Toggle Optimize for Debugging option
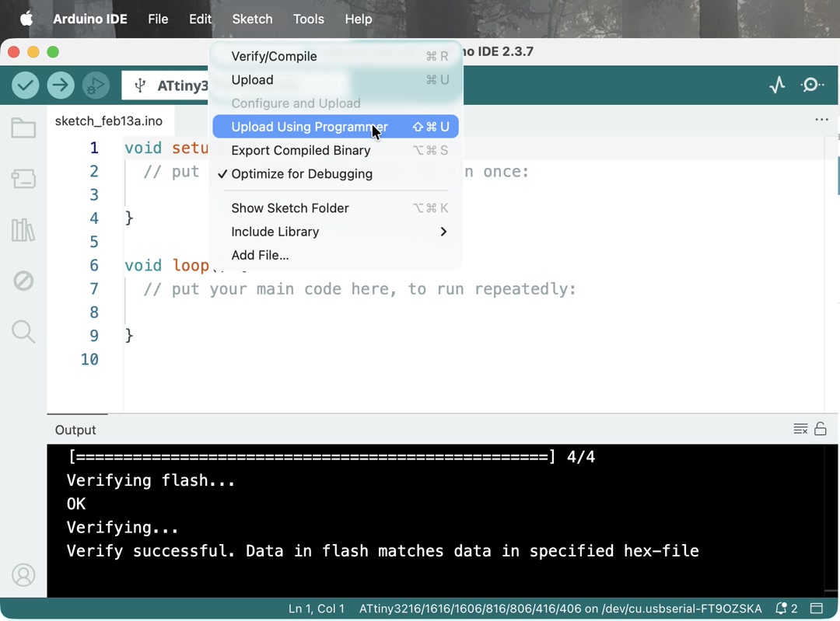This screenshot has height=621, width=840. tap(335, 174)
